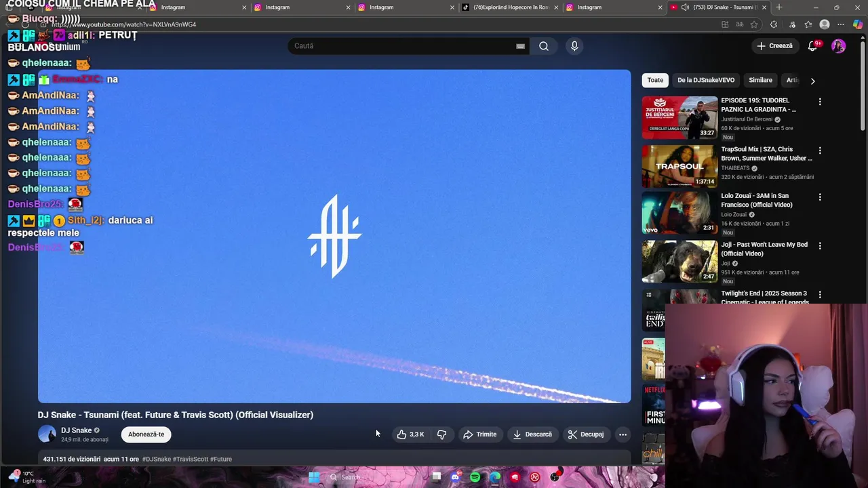Open the browser favorites list icon
Viewport: 868px width, 488px height.
[808, 24]
